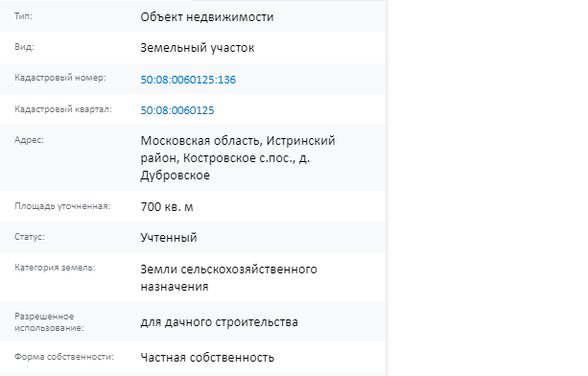Click the 'Категория земель:' label
Image resolution: width=588 pixels, height=376 pixels.
tap(55, 268)
